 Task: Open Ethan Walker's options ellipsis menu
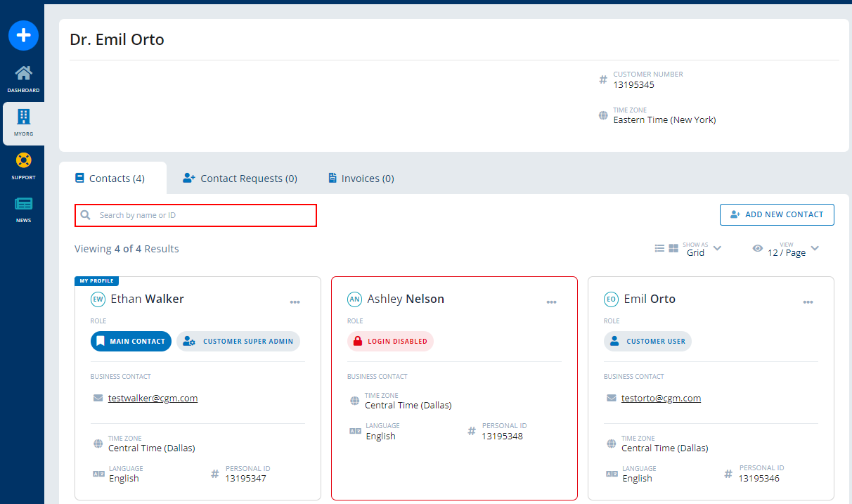click(295, 302)
